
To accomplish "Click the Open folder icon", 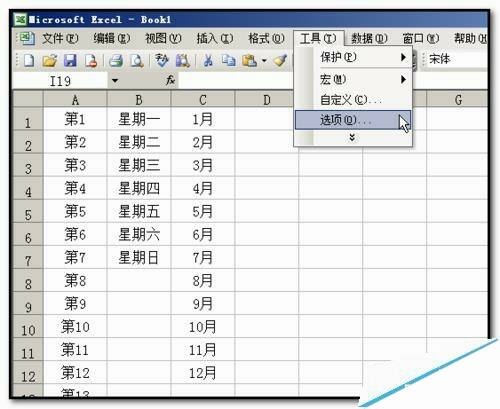I will (x=50, y=61).
